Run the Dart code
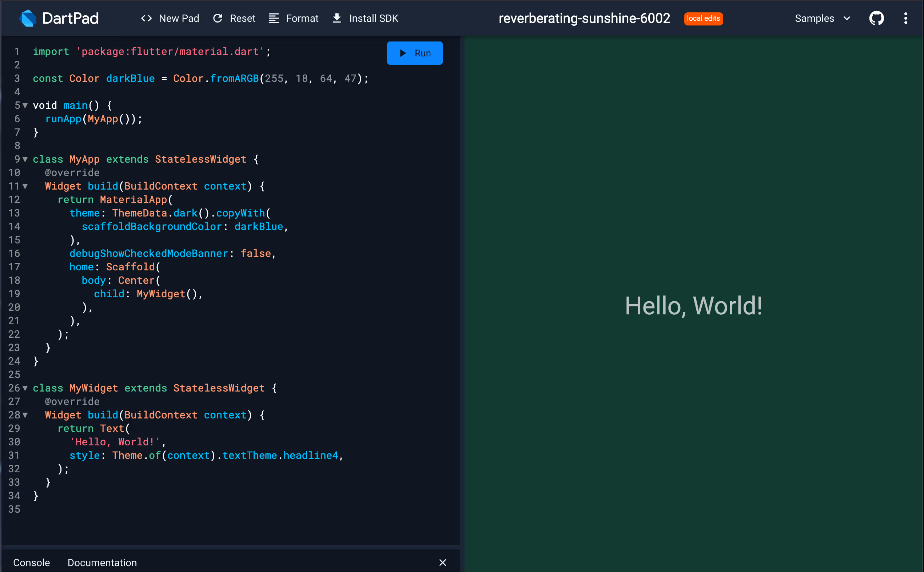 coord(415,53)
